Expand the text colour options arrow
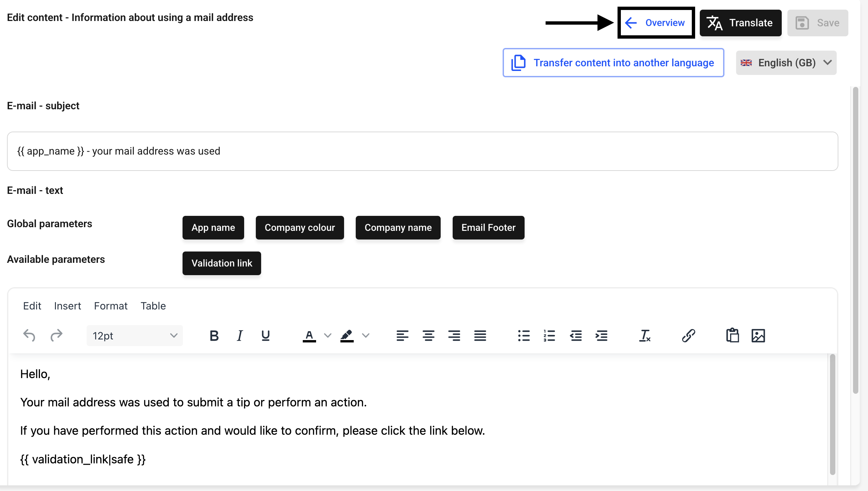Viewport: 868px width, 491px height. tap(327, 335)
